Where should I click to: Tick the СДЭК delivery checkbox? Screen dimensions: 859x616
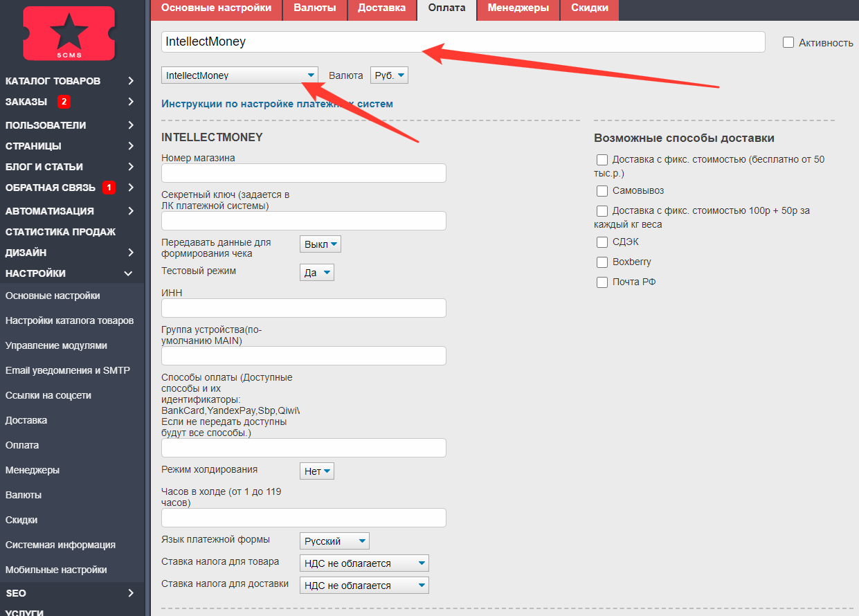tap(602, 242)
